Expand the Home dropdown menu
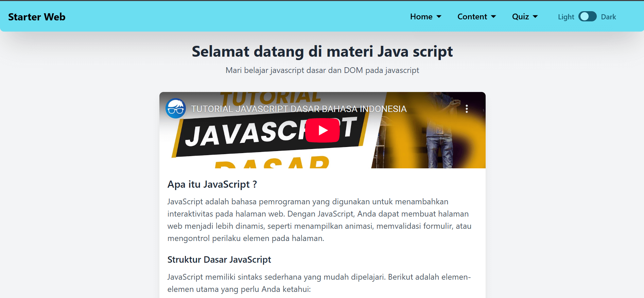This screenshot has height=298, width=644. [x=425, y=17]
